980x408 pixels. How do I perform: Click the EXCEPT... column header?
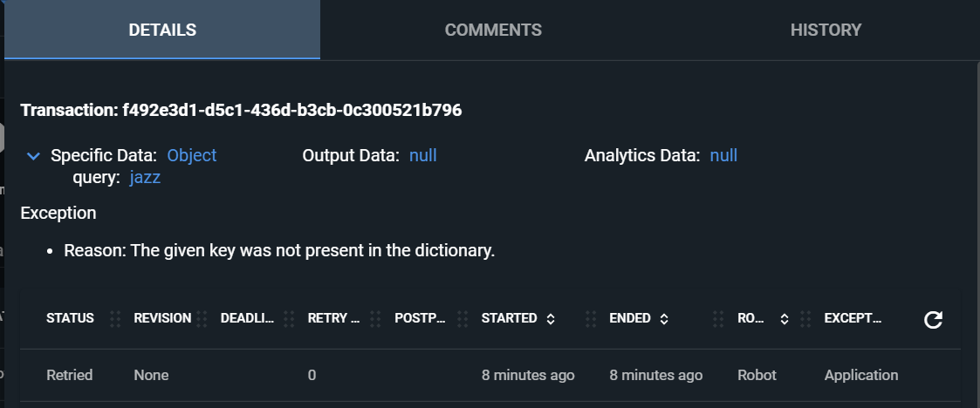click(853, 319)
